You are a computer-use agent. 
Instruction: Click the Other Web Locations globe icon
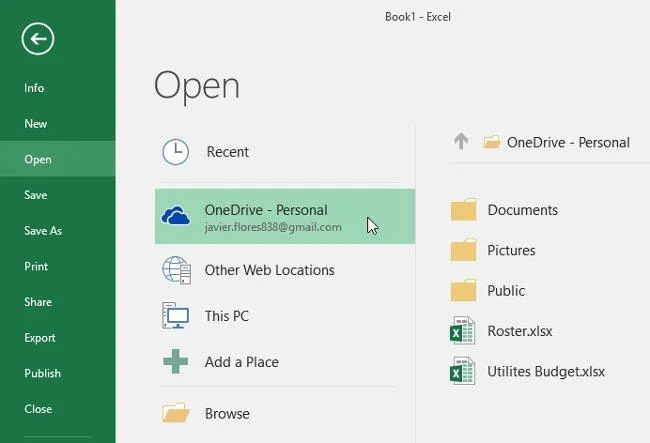pos(177,270)
